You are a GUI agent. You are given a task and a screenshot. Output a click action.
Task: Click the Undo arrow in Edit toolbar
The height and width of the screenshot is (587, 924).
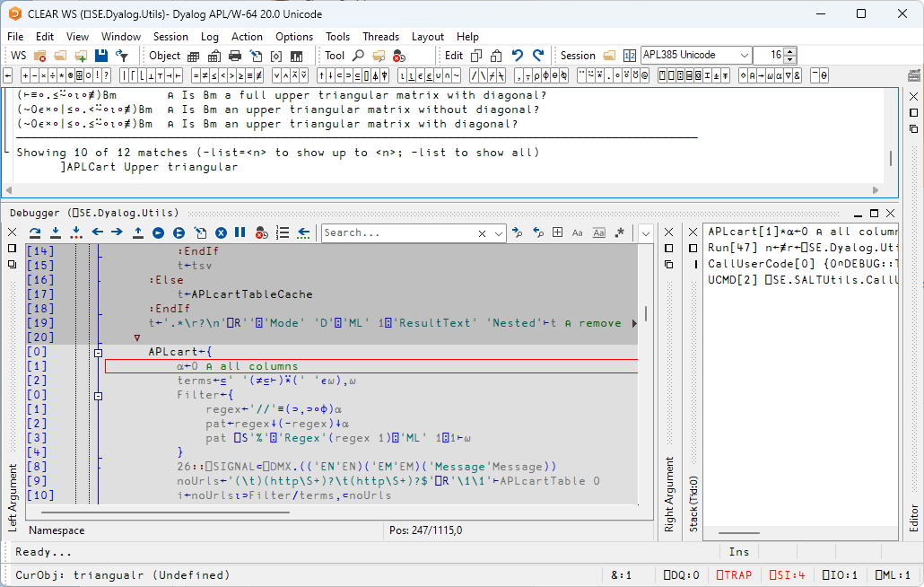point(518,56)
